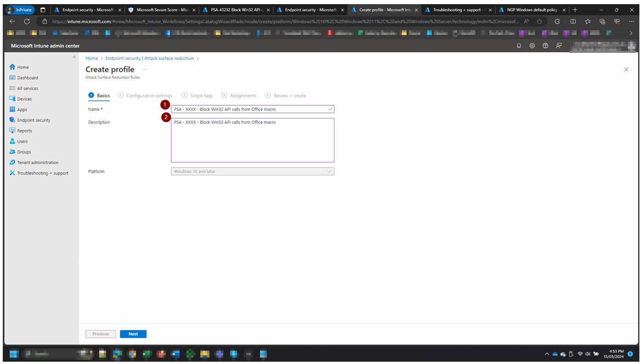Show hidden system tray icons
This screenshot has width=644, height=364.
pyautogui.click(x=547, y=354)
